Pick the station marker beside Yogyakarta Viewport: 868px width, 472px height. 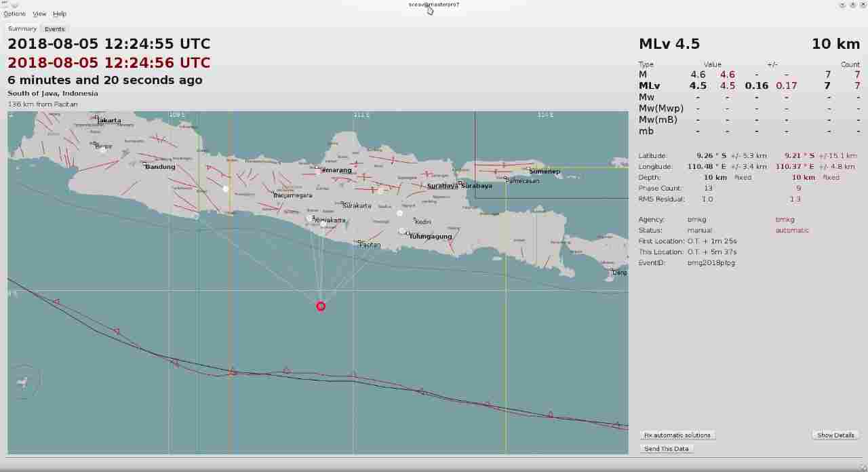(310, 218)
